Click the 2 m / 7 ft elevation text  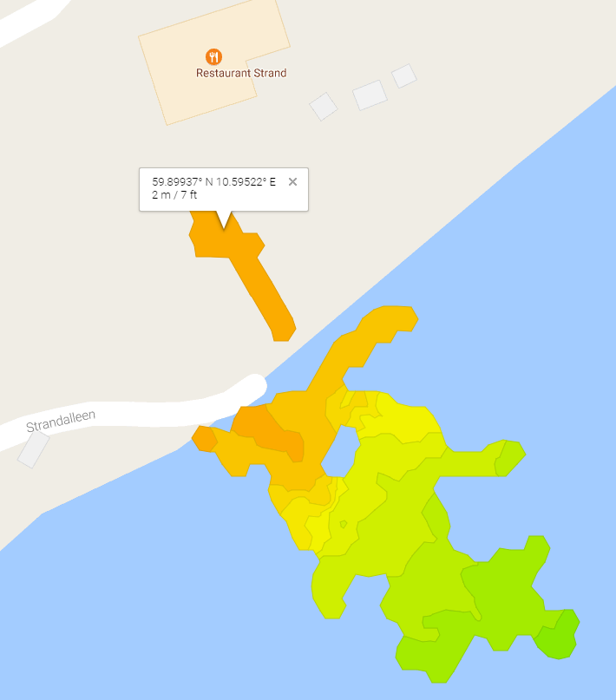tap(174, 194)
